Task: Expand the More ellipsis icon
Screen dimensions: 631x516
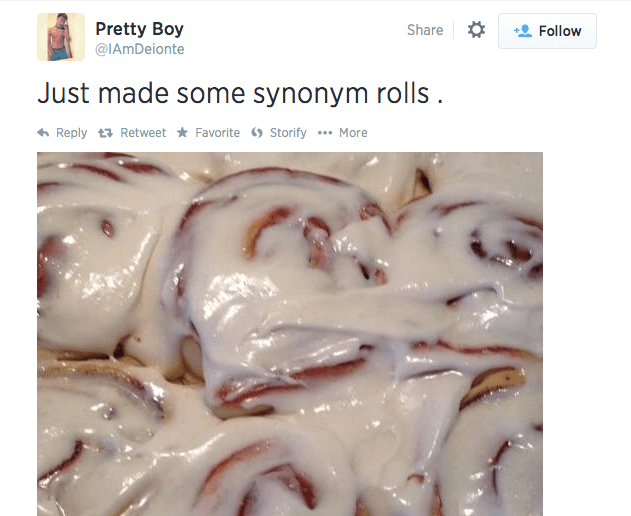Action: [324, 133]
